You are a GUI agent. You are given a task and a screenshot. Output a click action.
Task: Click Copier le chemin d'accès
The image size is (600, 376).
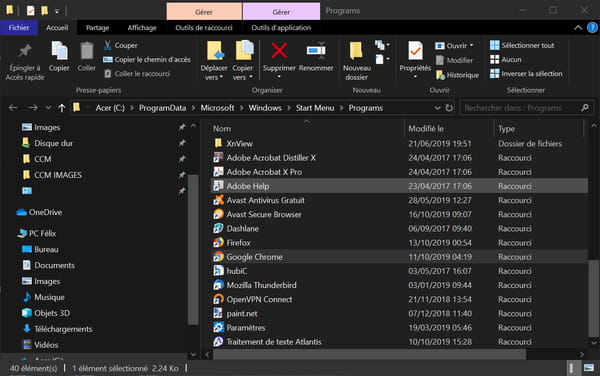[147, 59]
